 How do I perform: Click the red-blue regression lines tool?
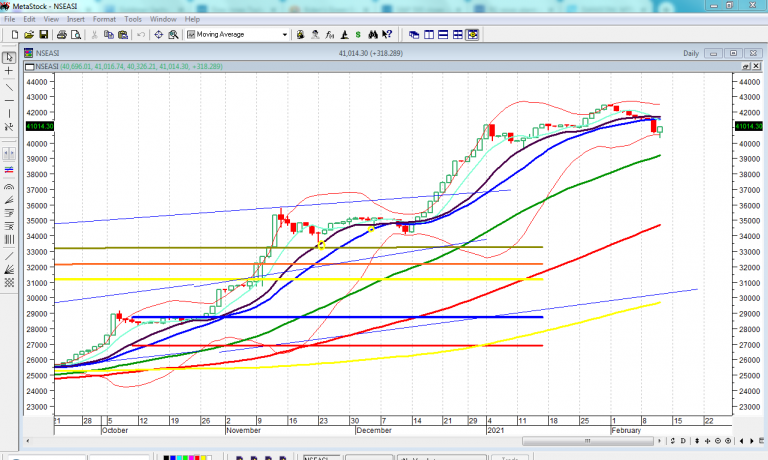pos(9,170)
